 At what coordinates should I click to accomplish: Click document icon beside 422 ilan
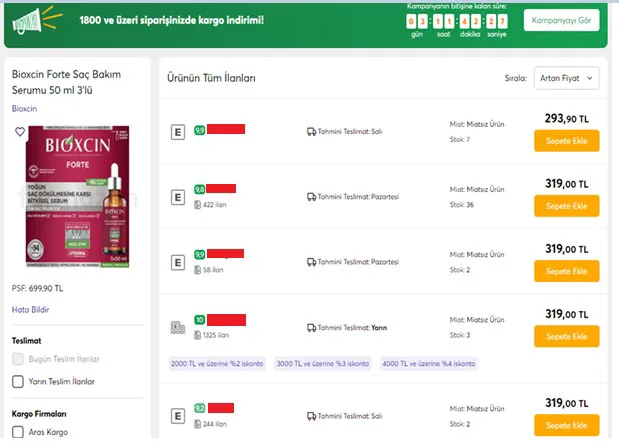point(197,205)
